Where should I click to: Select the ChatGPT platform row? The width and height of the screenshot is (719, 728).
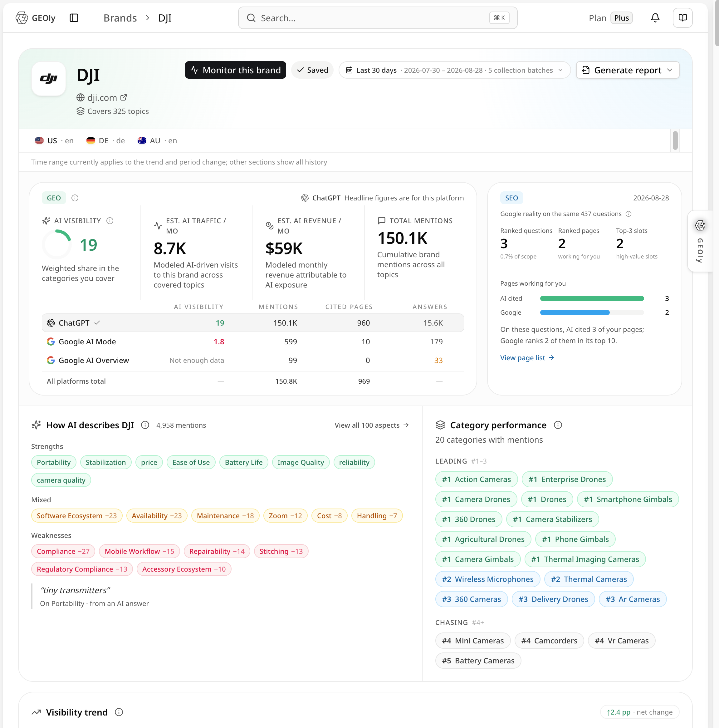pyautogui.click(x=253, y=323)
